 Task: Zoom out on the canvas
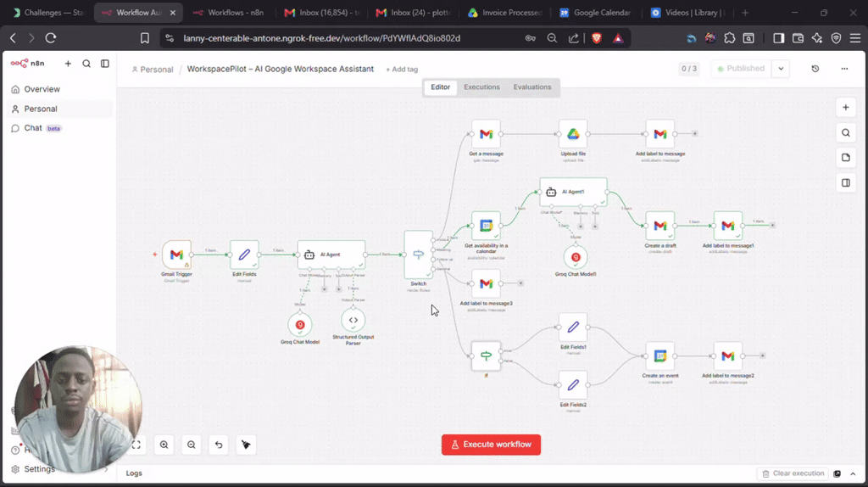191,445
